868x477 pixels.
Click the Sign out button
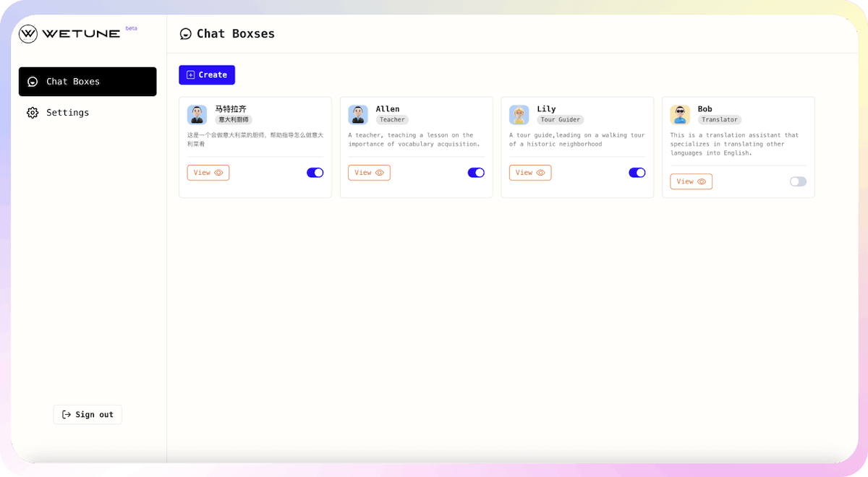pos(88,415)
